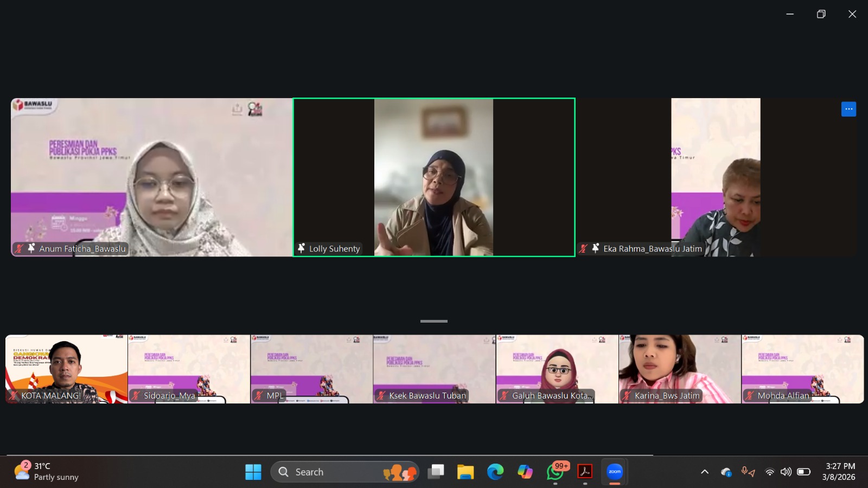The width and height of the screenshot is (868, 488).
Task: Click the muted microphone icon for Eka Rahma_Bawaslu Jatim
Action: click(583, 248)
